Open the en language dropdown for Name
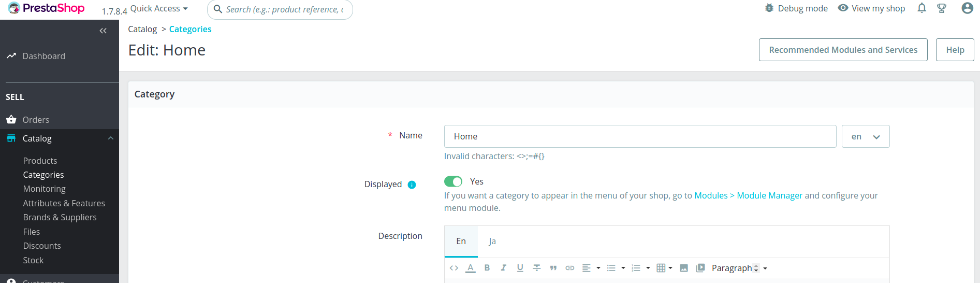 865,136
